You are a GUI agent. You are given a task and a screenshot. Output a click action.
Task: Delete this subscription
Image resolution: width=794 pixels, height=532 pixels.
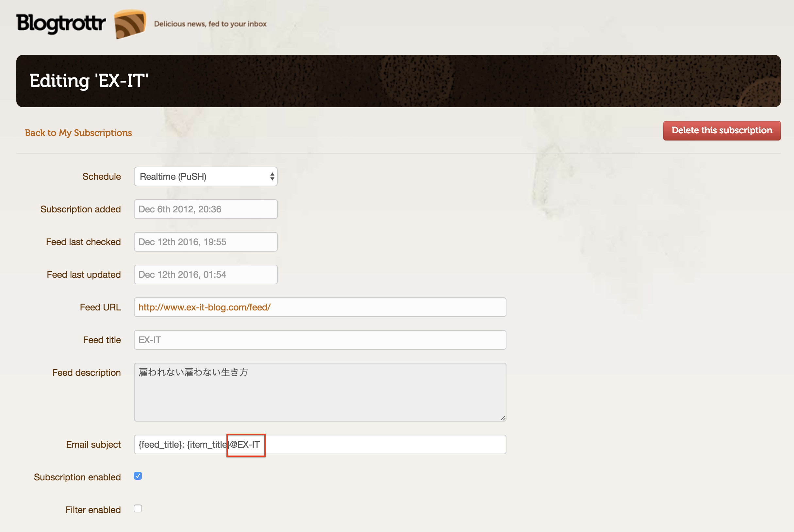click(x=722, y=131)
